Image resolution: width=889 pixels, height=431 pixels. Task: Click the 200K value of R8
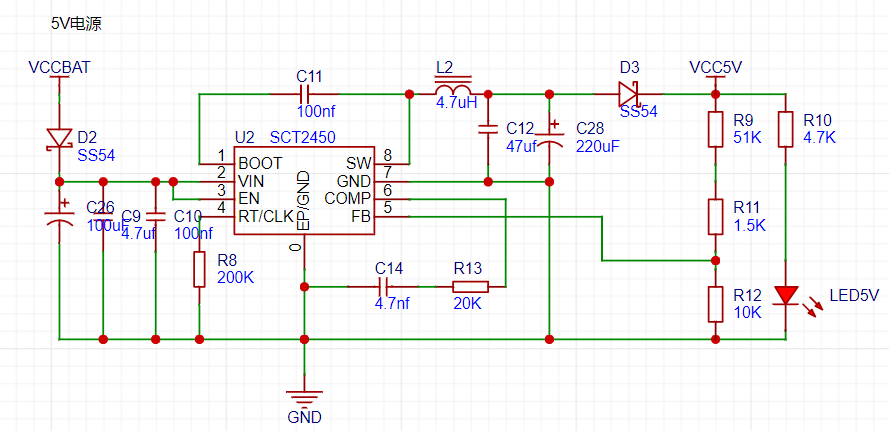tap(235, 278)
